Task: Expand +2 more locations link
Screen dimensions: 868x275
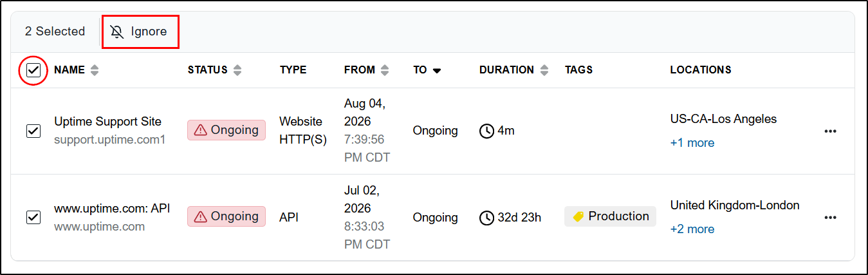Action: point(692,229)
